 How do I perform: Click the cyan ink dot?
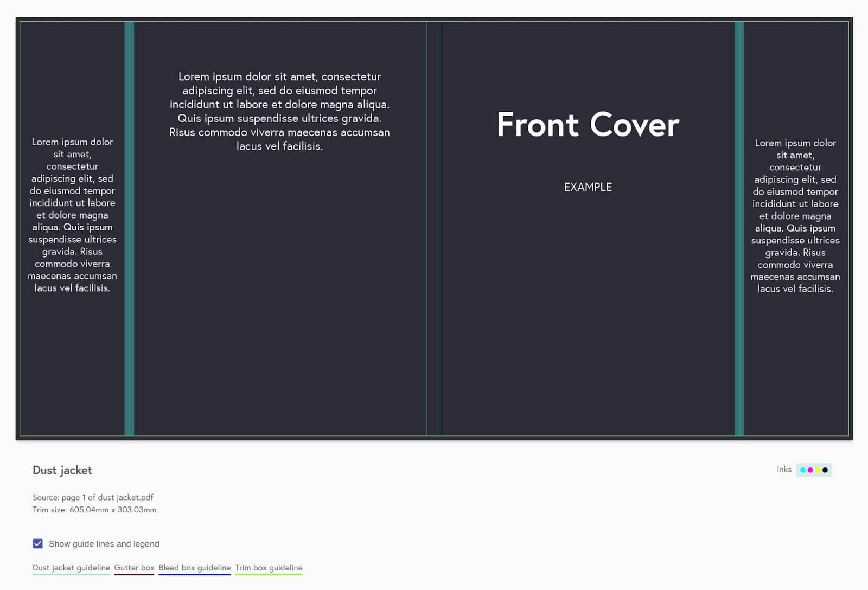click(803, 470)
